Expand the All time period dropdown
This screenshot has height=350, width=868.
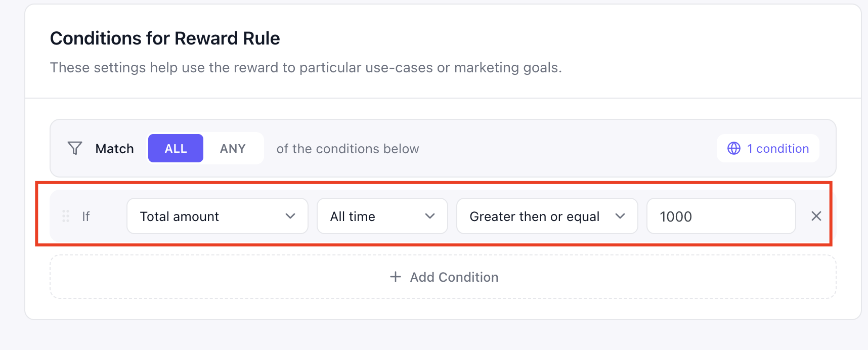pos(382,216)
